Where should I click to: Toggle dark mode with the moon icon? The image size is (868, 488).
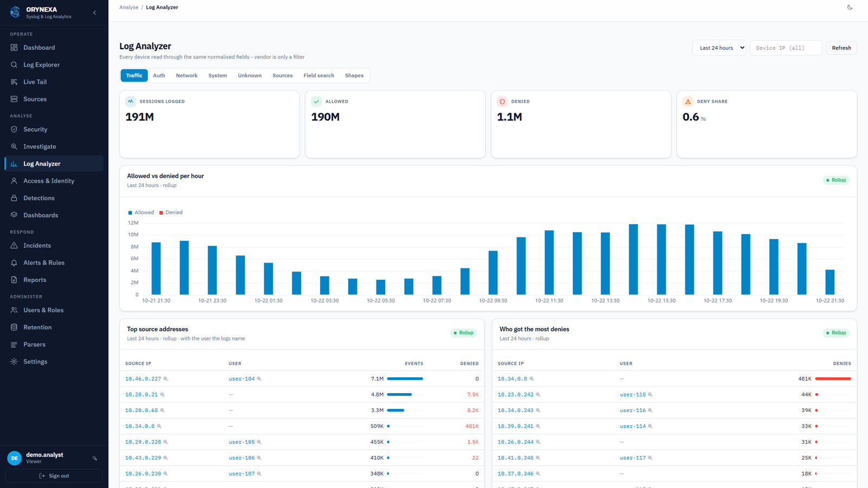[850, 7]
